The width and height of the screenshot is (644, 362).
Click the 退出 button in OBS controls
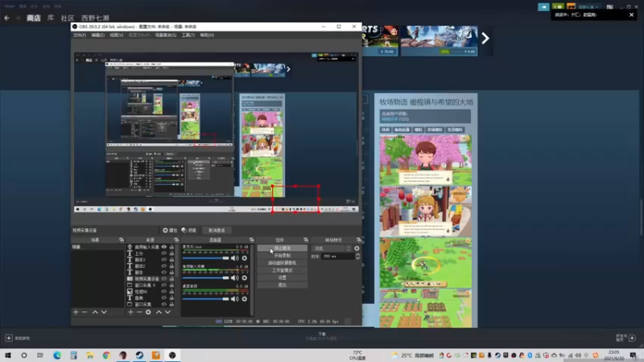[x=283, y=285]
